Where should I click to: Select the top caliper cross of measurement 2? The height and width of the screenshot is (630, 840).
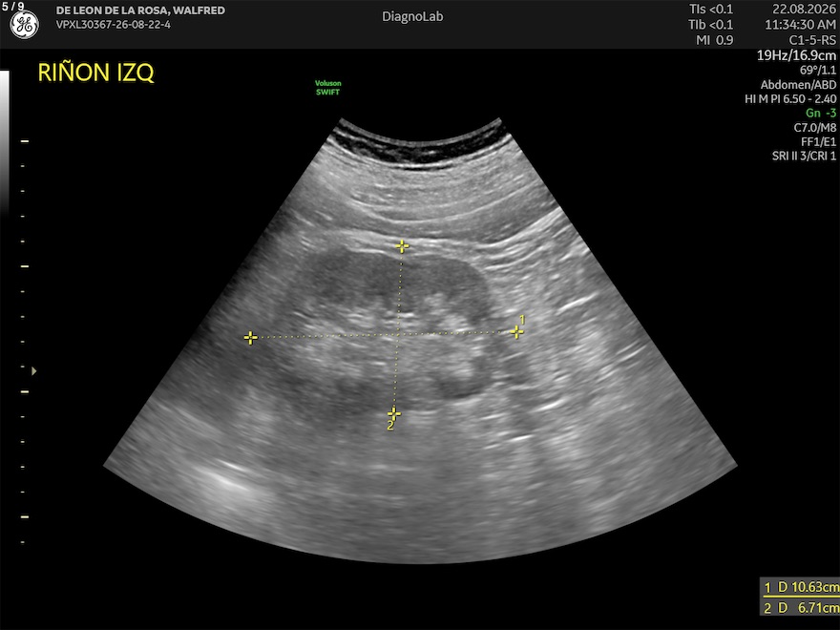(402, 246)
